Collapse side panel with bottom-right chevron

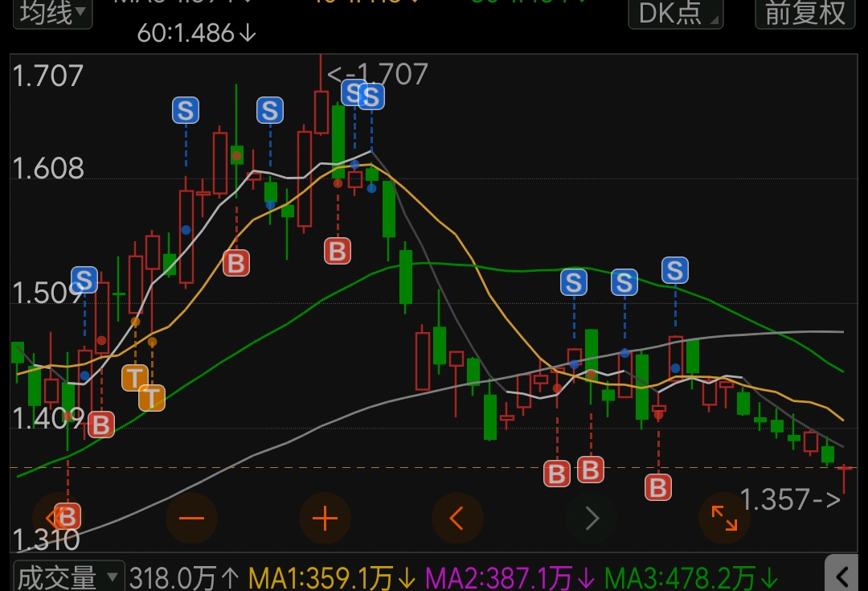tap(842, 576)
